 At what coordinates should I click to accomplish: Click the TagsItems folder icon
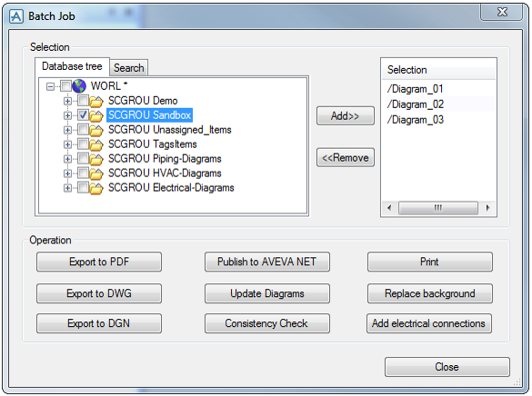coord(96,144)
